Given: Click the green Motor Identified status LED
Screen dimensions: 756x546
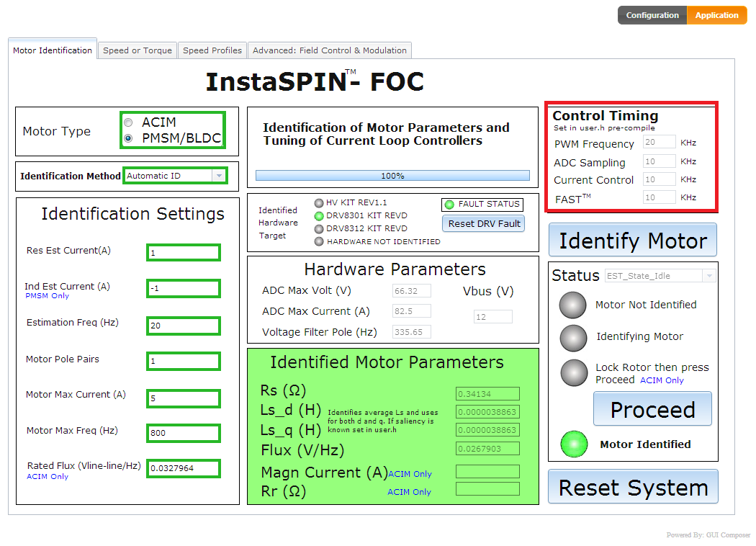Looking at the screenshot, I should 574,444.
